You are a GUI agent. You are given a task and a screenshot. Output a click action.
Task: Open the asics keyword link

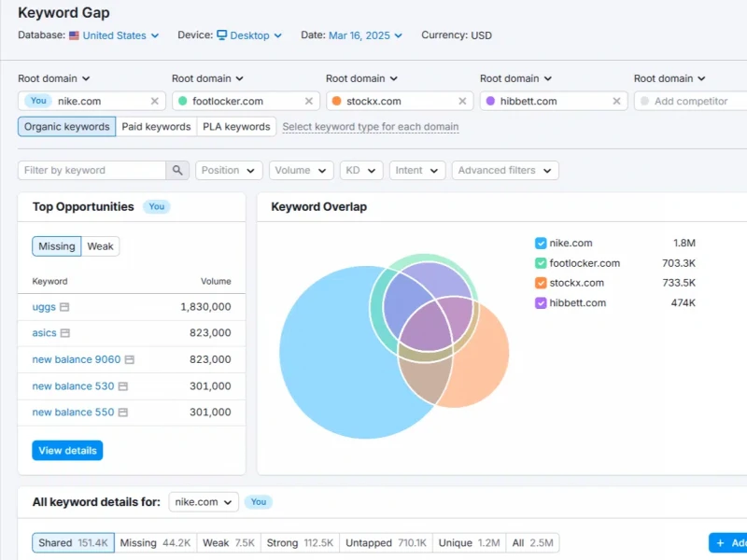coord(44,333)
